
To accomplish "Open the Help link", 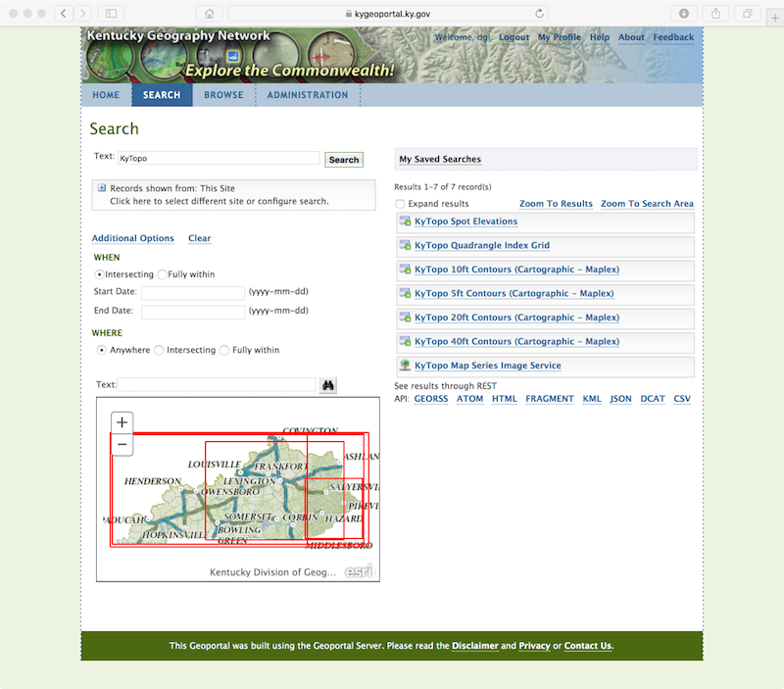I will [600, 37].
